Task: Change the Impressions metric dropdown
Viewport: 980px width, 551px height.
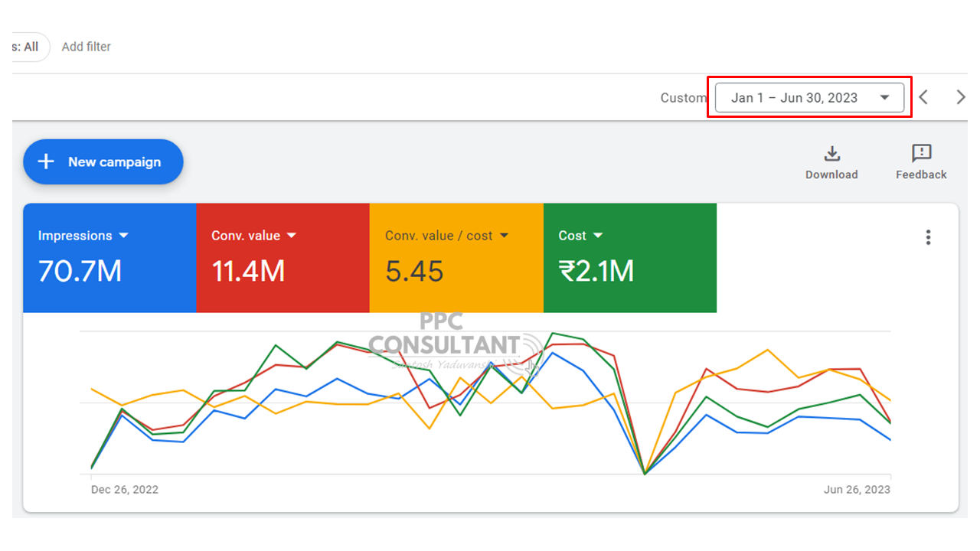Action: [x=83, y=236]
